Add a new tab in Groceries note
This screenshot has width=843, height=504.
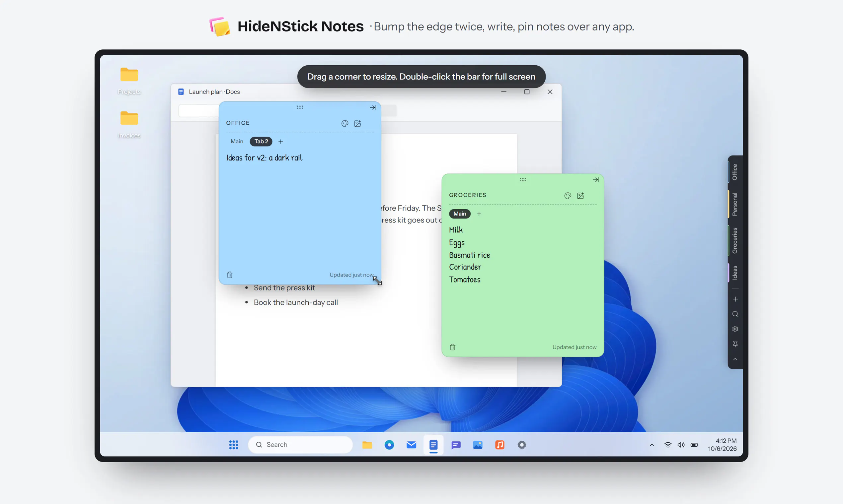pyautogui.click(x=479, y=214)
